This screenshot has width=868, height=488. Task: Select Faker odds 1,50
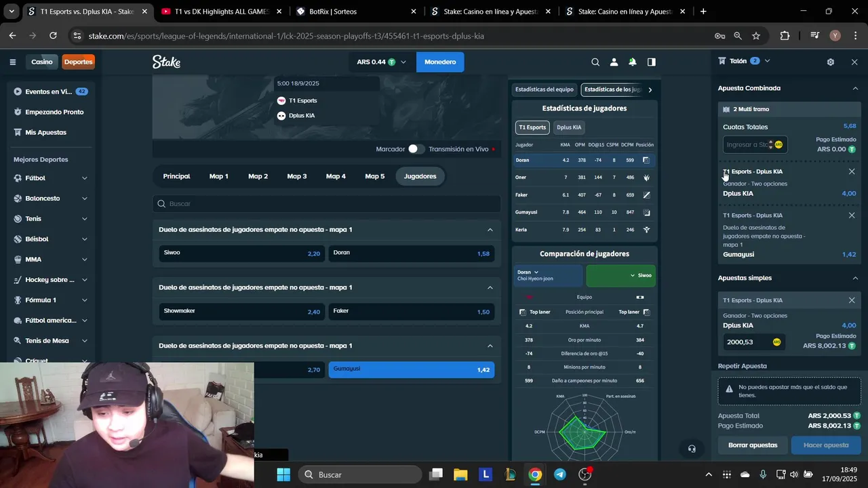pyautogui.click(x=412, y=311)
